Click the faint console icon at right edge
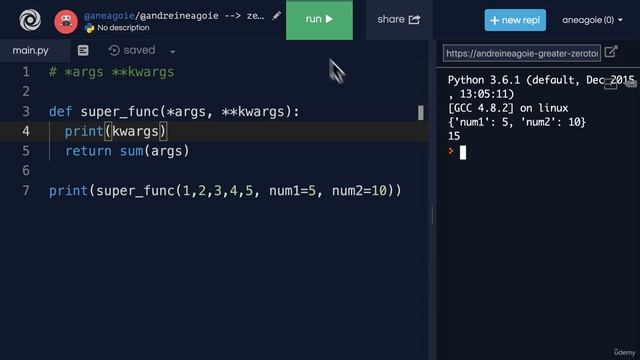 [x=631, y=83]
